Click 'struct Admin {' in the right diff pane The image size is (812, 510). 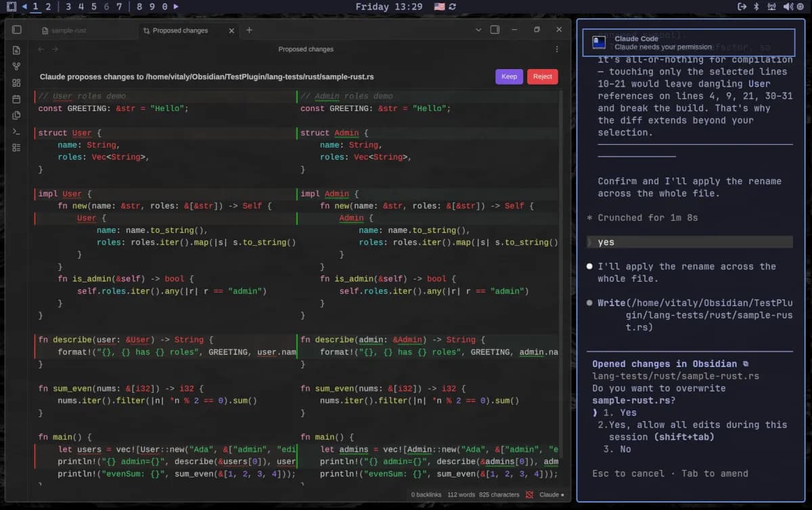[334, 133]
